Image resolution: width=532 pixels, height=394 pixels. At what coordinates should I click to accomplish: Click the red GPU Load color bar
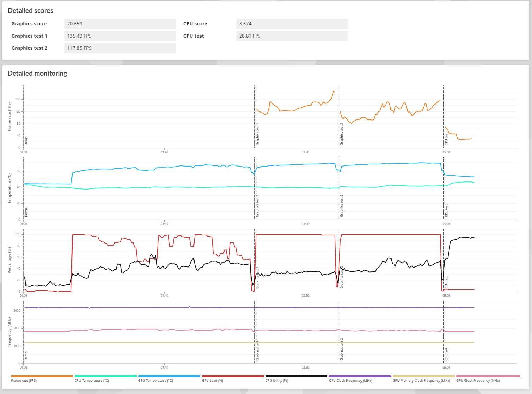click(x=233, y=376)
